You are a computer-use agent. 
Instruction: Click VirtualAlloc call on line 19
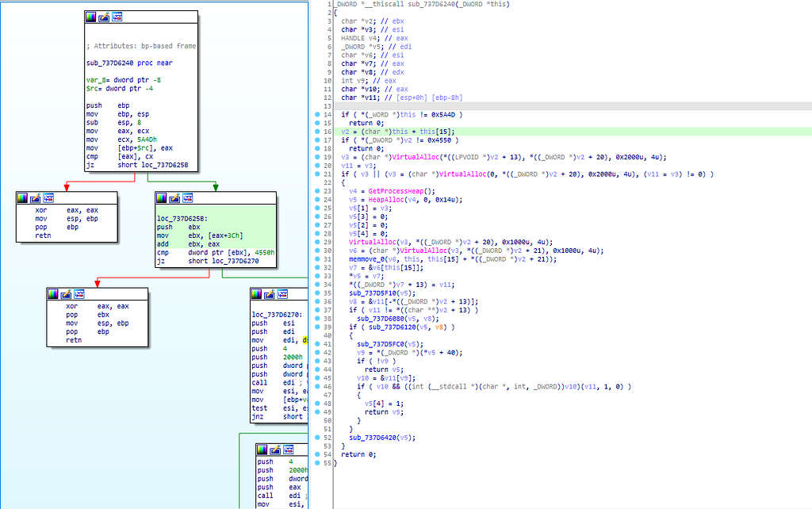coord(416,157)
